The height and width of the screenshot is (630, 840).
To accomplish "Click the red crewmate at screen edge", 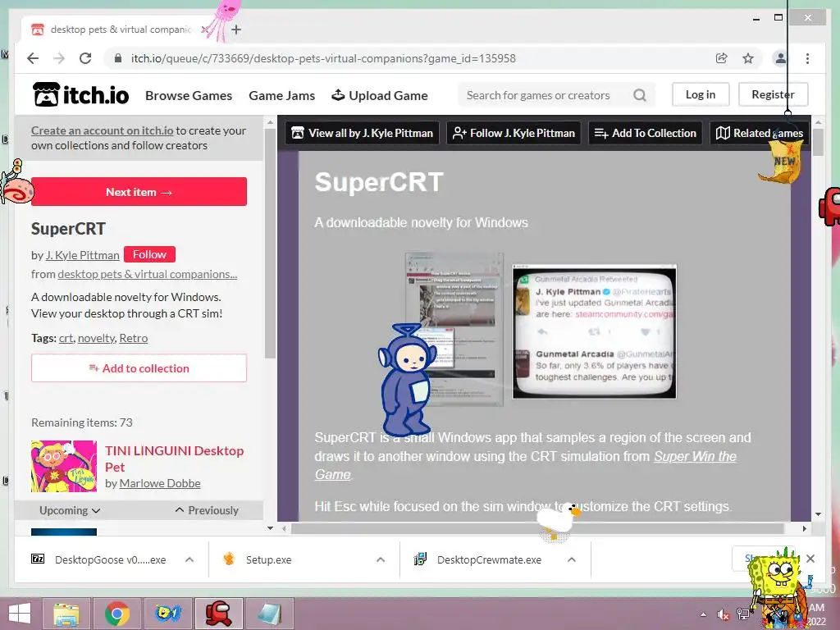I will pyautogui.click(x=830, y=206).
